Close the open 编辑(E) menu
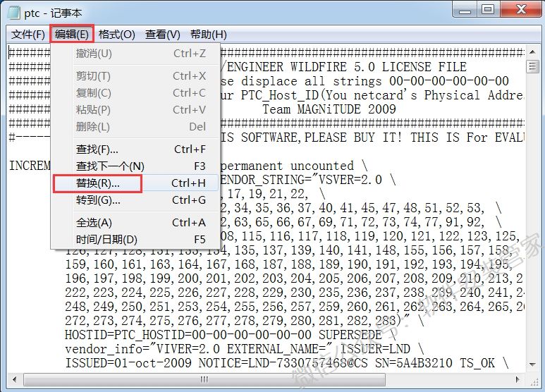 click(x=73, y=35)
